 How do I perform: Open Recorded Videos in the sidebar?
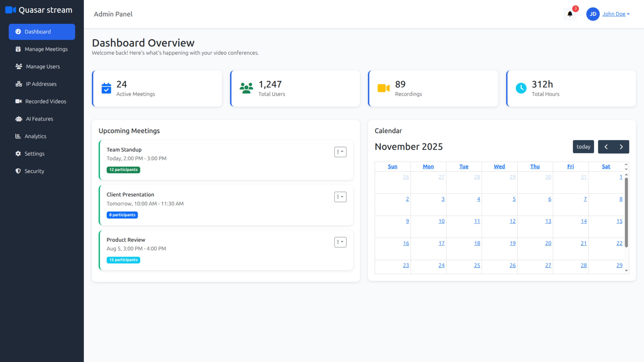(42, 101)
